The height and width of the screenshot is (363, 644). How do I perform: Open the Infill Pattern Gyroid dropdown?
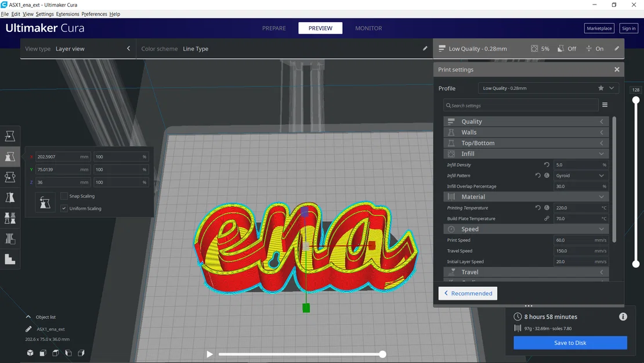click(581, 175)
